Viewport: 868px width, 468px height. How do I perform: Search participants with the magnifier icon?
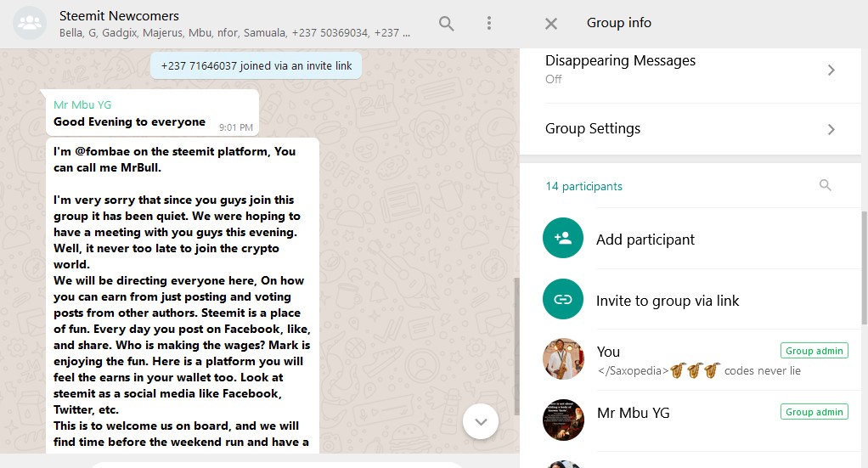[825, 185]
